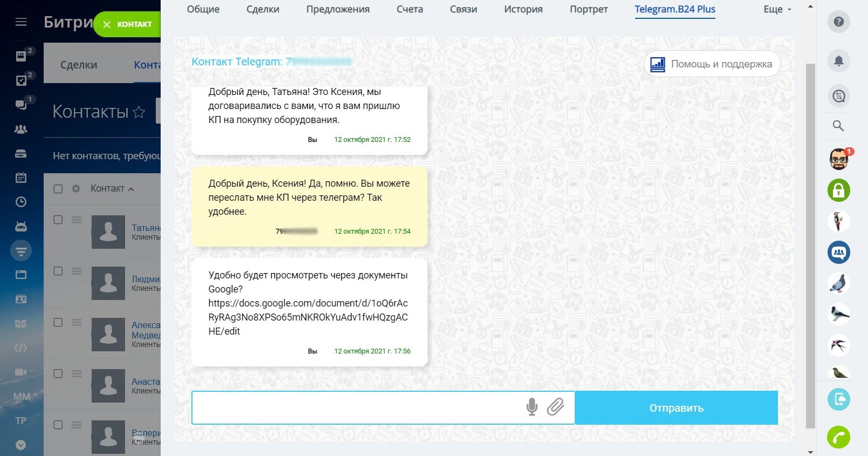This screenshot has width=868, height=456.
Task: Open row menu handle for Людмила
Action: pyautogui.click(x=77, y=271)
